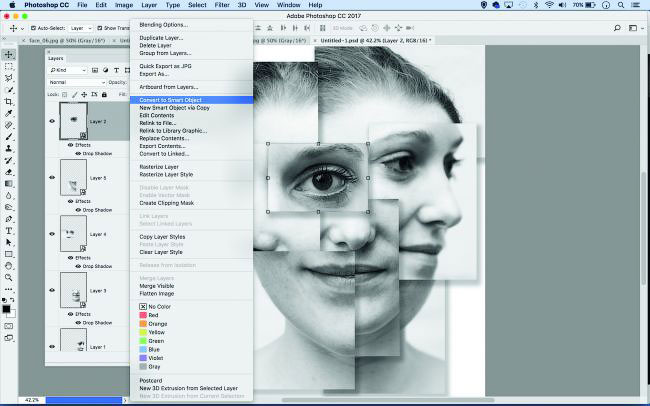Open the Edit Toolbar three-dots button
The height and width of the screenshot is (406, 650).
[9, 289]
